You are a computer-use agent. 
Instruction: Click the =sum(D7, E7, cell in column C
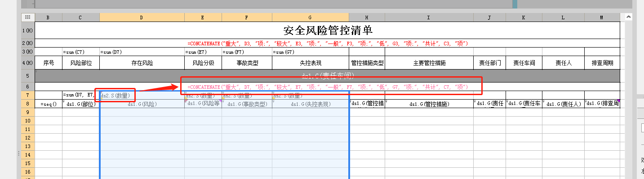(x=81, y=95)
